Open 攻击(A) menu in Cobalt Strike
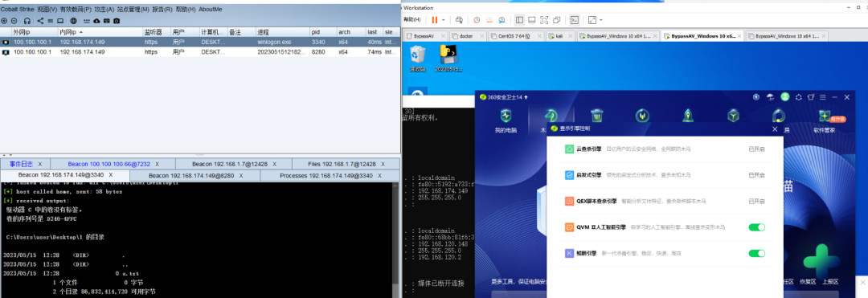Image resolution: width=868 pixels, height=298 pixels. click(104, 9)
